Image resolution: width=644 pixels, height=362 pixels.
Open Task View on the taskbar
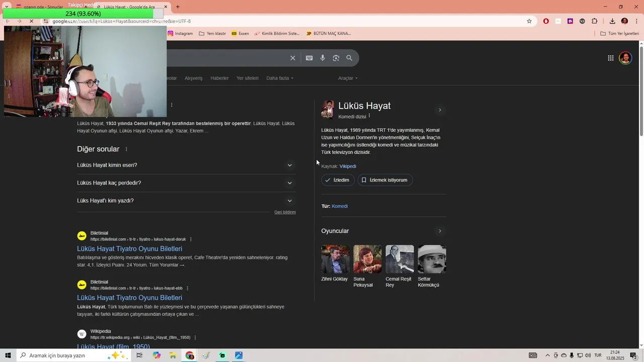click(139, 355)
